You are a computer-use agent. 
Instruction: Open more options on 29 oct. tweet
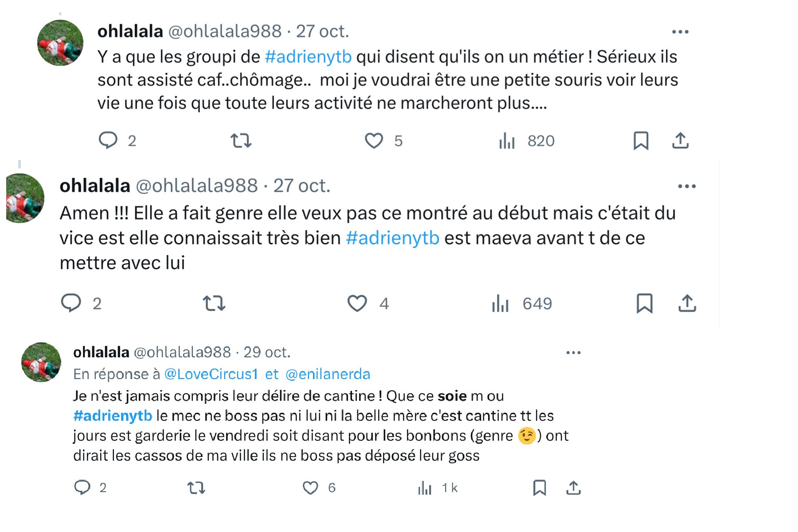573,353
